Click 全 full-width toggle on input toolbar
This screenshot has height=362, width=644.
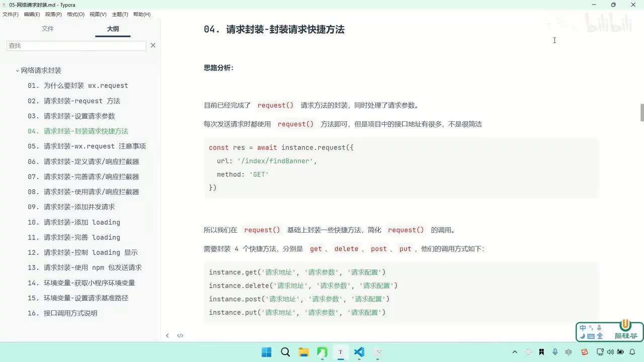click(600, 336)
